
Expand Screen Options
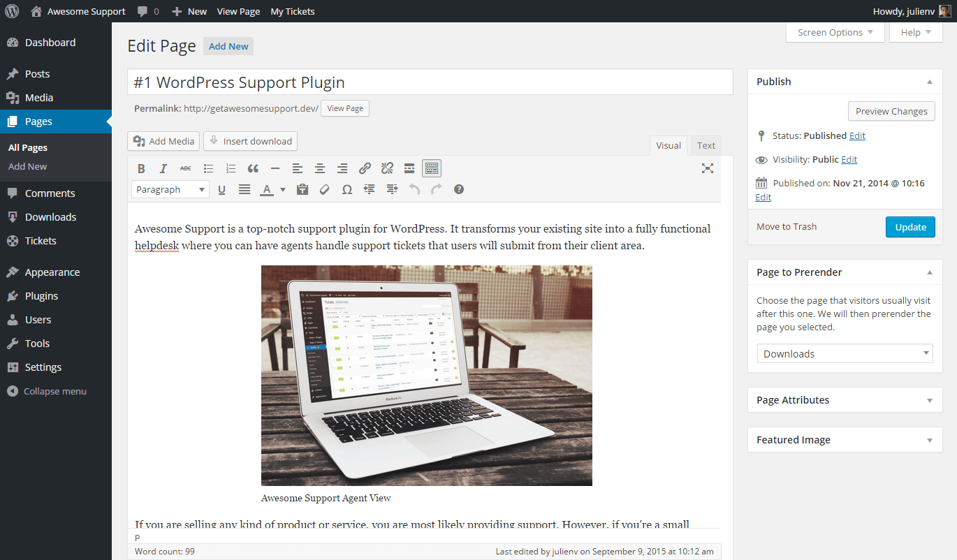point(835,32)
